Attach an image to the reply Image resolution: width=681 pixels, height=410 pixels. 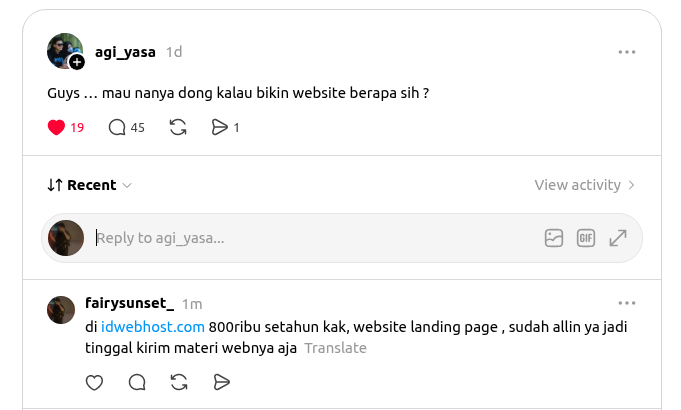tap(554, 238)
